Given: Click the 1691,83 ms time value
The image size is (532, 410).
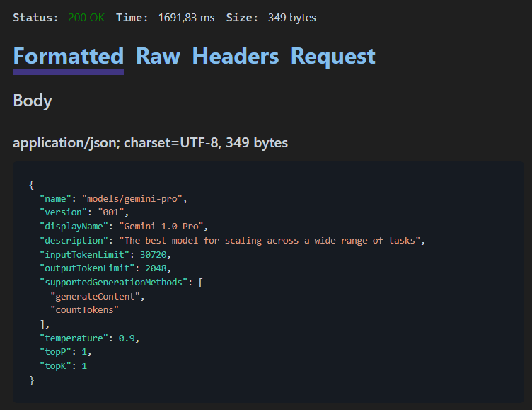Looking at the screenshot, I should click(x=186, y=18).
